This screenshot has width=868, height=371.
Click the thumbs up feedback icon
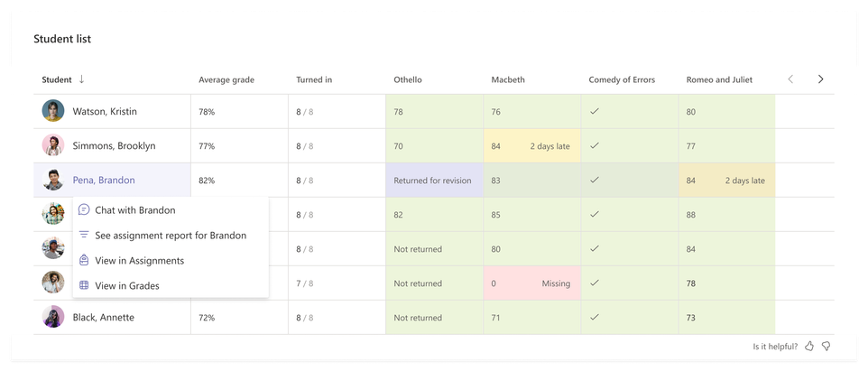click(x=809, y=347)
